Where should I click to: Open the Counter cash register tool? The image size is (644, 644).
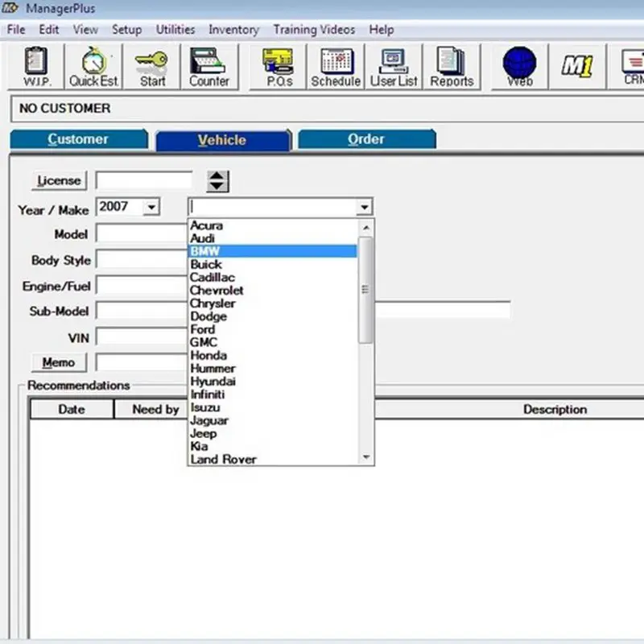[209, 67]
